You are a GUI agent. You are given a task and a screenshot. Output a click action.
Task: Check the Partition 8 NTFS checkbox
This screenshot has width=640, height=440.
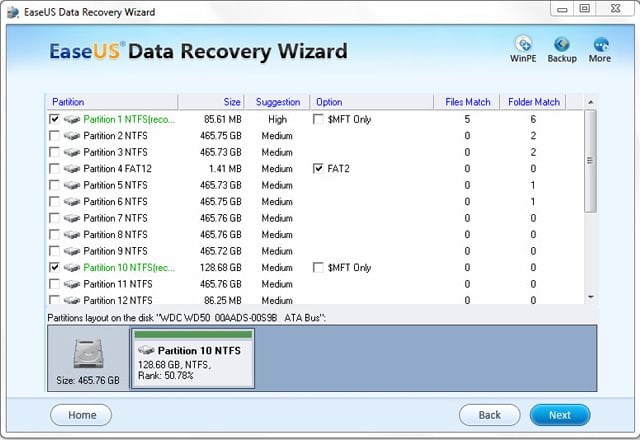point(54,235)
